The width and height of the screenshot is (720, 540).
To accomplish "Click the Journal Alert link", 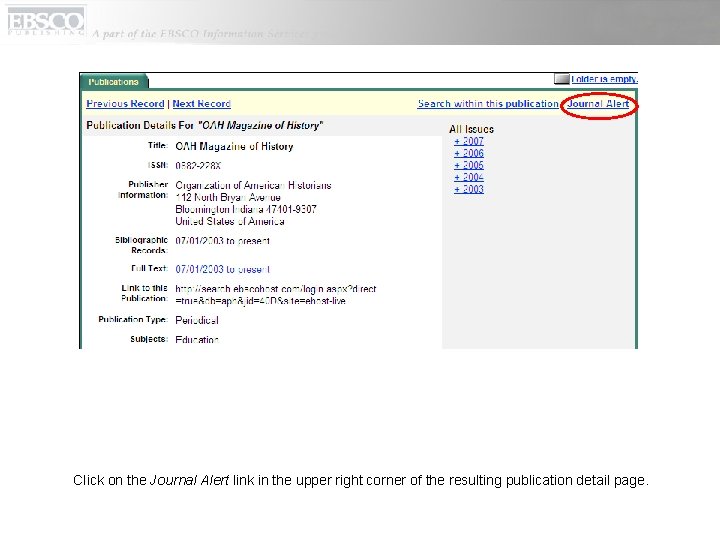I will tap(598, 104).
